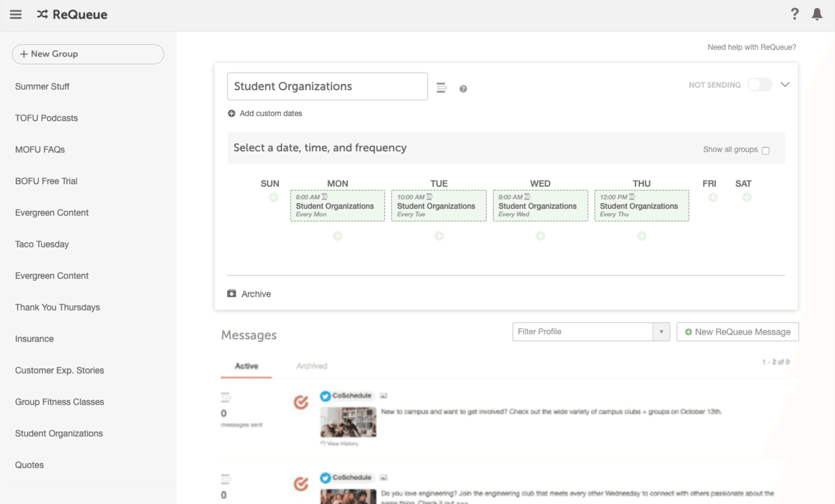Click the Archive link

pos(256,294)
